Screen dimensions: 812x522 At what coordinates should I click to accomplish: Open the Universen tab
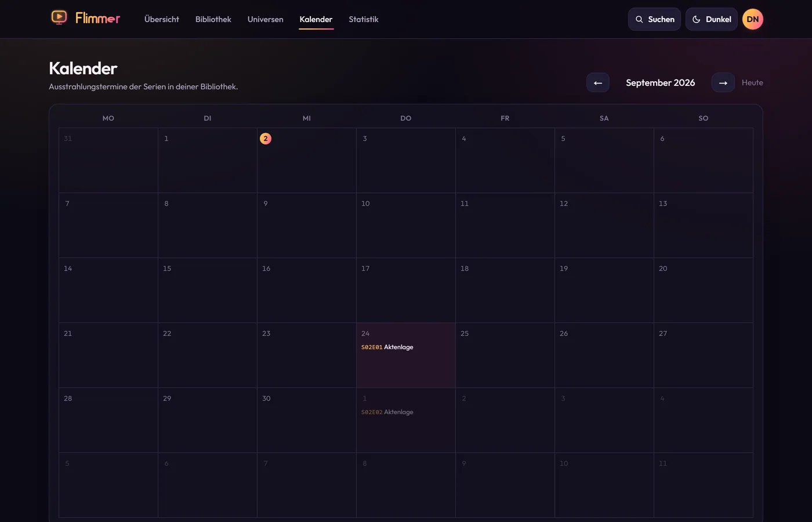[x=265, y=19]
